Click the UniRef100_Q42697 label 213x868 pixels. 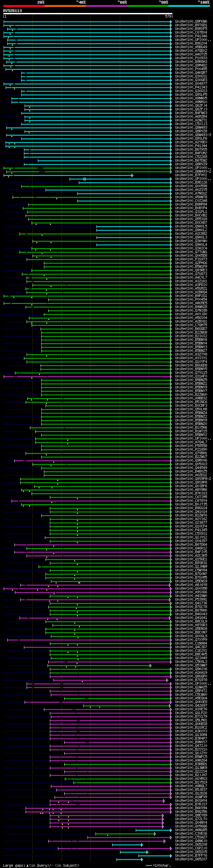coord(191,706)
